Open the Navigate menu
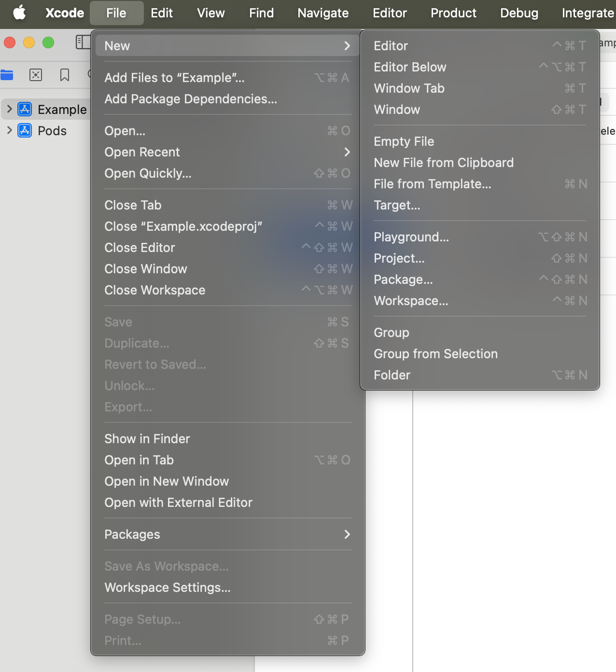This screenshot has width=616, height=672. click(323, 13)
